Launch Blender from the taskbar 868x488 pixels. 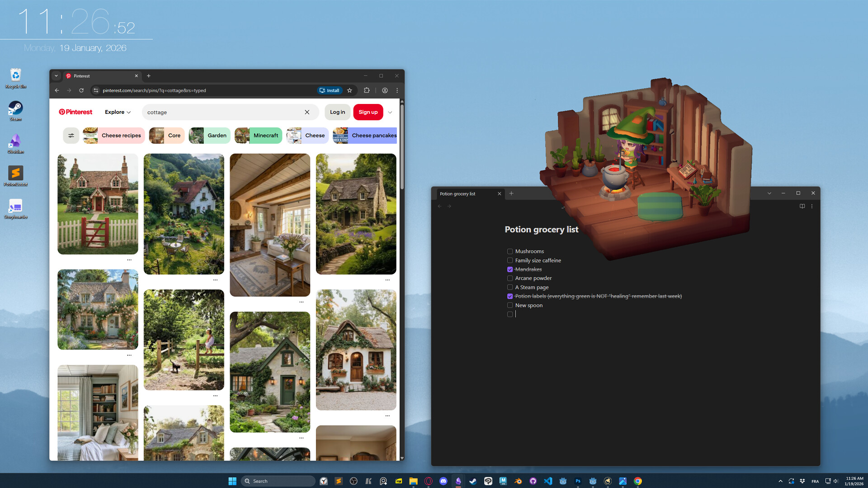pyautogui.click(x=518, y=480)
